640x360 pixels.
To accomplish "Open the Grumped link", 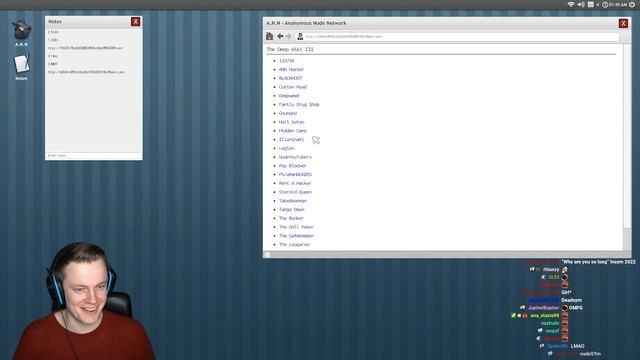I will (x=288, y=113).
